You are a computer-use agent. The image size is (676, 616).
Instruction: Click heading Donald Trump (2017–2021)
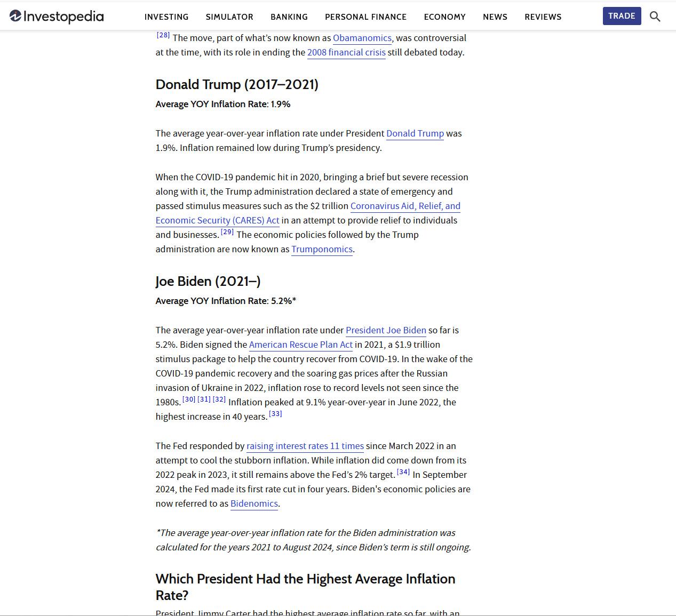click(x=237, y=85)
